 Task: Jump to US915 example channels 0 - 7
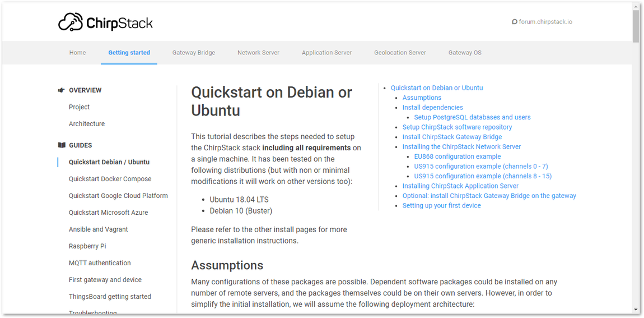[481, 167]
